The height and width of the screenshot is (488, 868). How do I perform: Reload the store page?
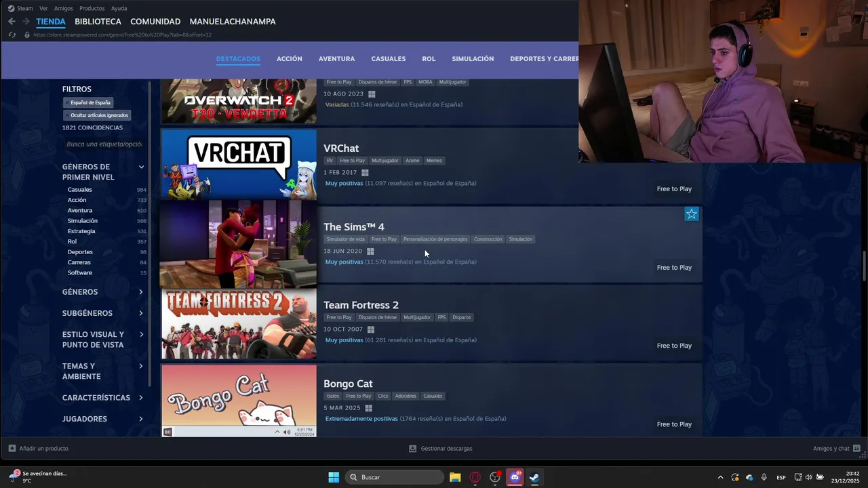tap(12, 35)
